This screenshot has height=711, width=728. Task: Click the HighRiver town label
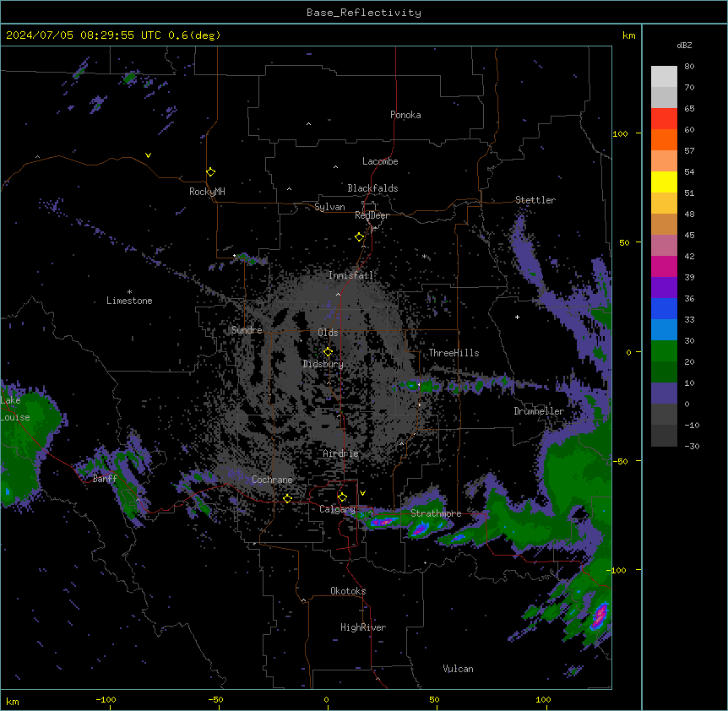tap(363, 627)
